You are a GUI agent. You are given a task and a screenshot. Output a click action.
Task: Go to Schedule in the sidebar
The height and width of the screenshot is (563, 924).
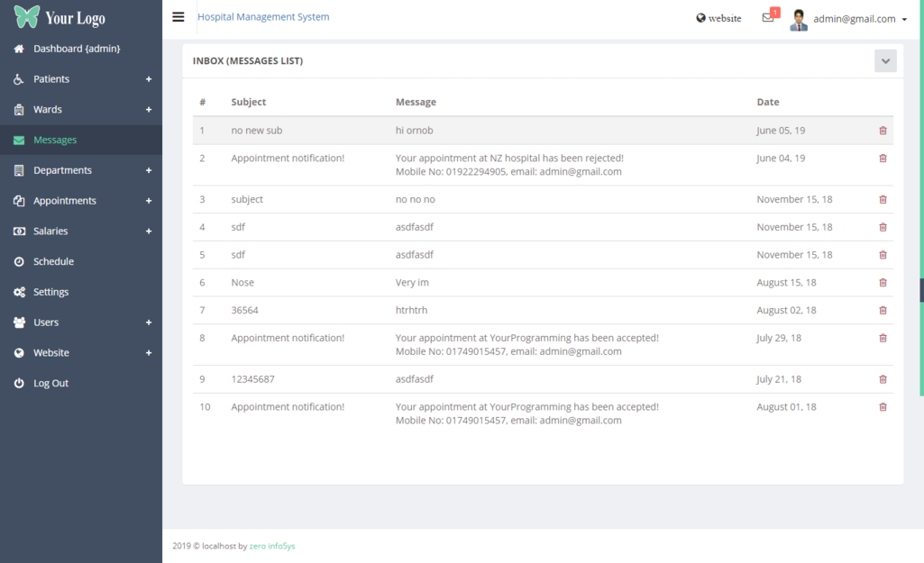tap(53, 262)
